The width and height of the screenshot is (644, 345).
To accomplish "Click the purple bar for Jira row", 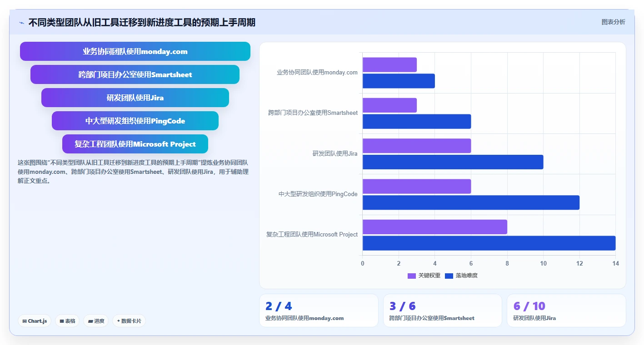I will tap(417, 146).
